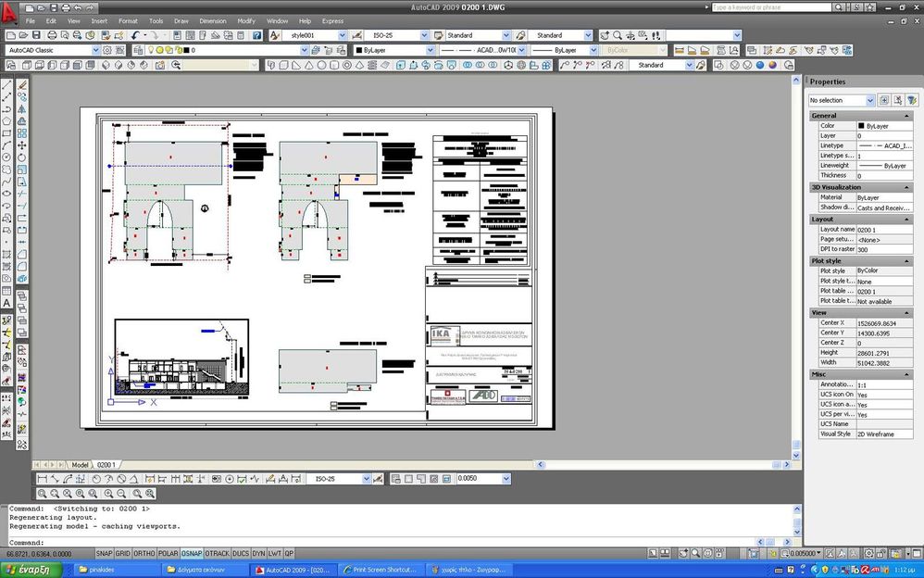Click the Save icon on the Standard toolbar
The width and height of the screenshot is (924, 578).
click(35, 35)
